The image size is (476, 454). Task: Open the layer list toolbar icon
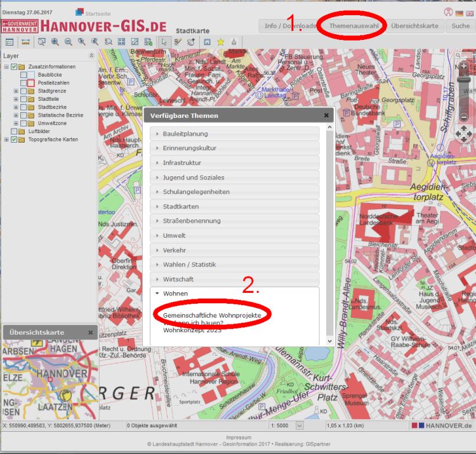[10, 42]
